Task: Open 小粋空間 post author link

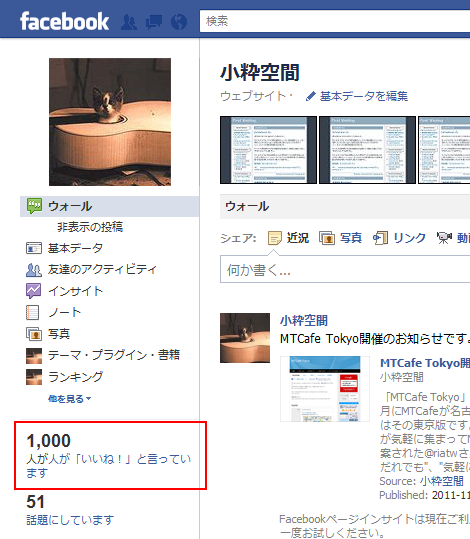Action: (x=304, y=320)
